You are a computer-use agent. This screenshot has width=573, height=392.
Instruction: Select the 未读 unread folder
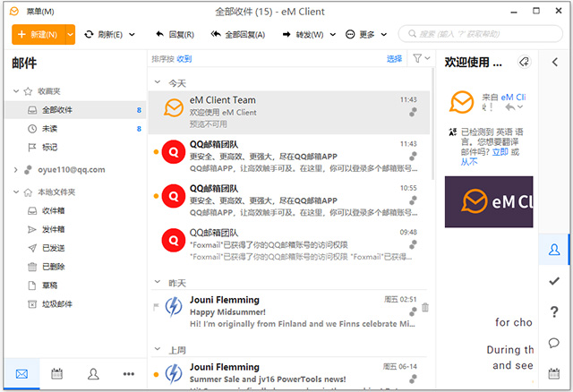pyautogui.click(x=75, y=129)
